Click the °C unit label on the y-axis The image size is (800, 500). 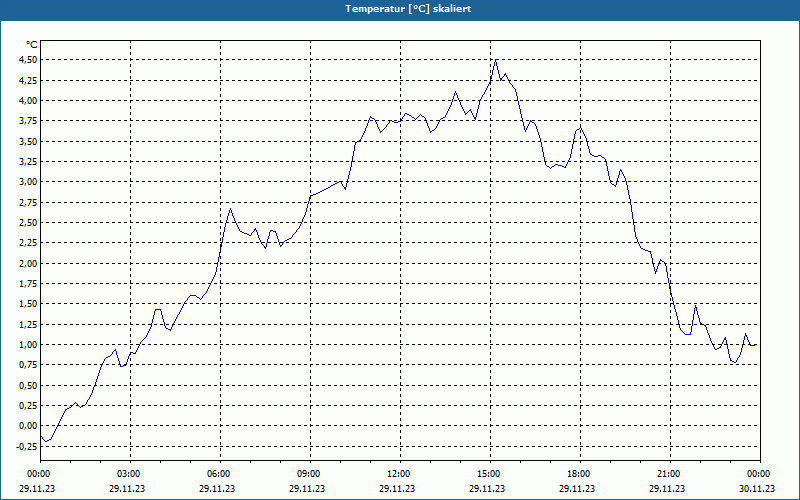[31, 45]
